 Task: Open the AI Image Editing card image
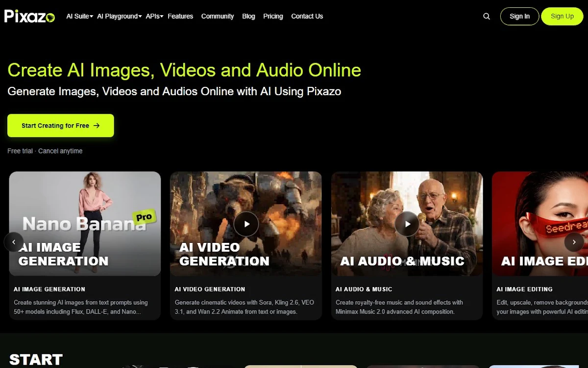click(540, 224)
